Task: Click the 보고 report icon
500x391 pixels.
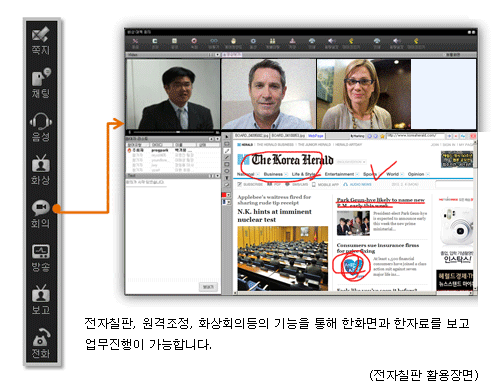Action: tap(41, 300)
